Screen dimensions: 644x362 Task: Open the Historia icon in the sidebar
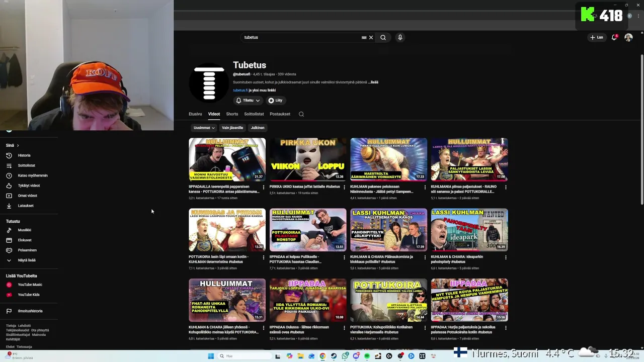click(x=9, y=155)
